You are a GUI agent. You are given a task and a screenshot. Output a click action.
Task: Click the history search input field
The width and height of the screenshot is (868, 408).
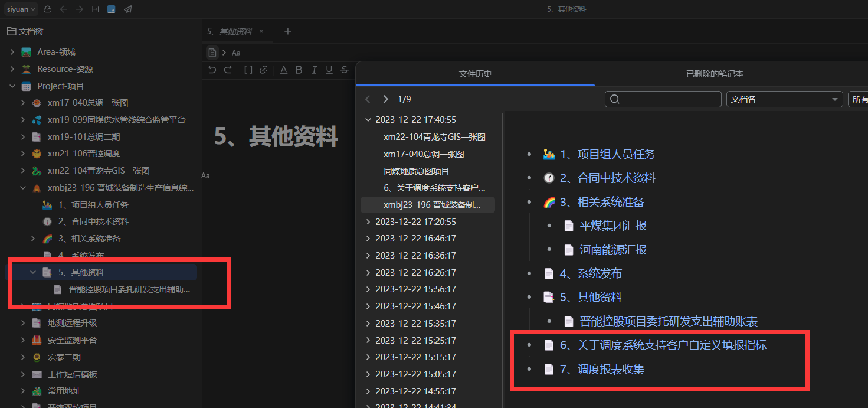(664, 99)
